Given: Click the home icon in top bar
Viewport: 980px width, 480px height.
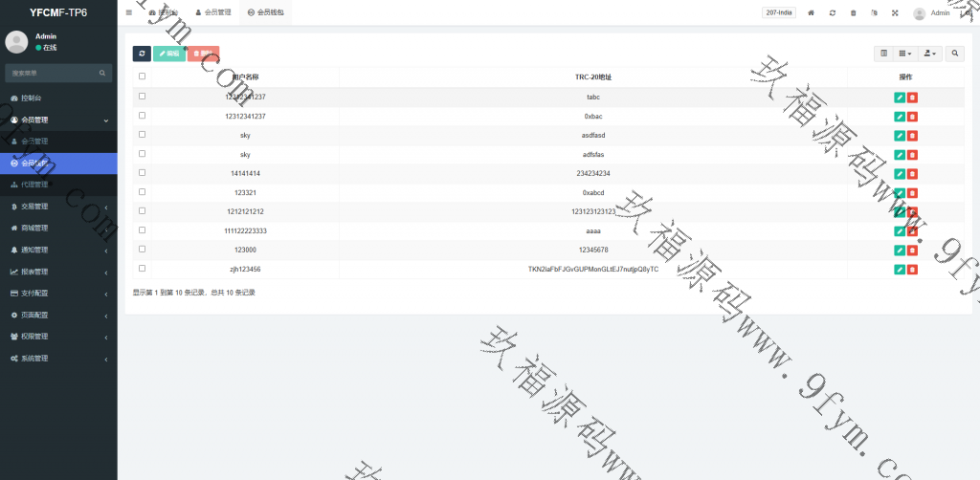Looking at the screenshot, I should pos(812,13).
